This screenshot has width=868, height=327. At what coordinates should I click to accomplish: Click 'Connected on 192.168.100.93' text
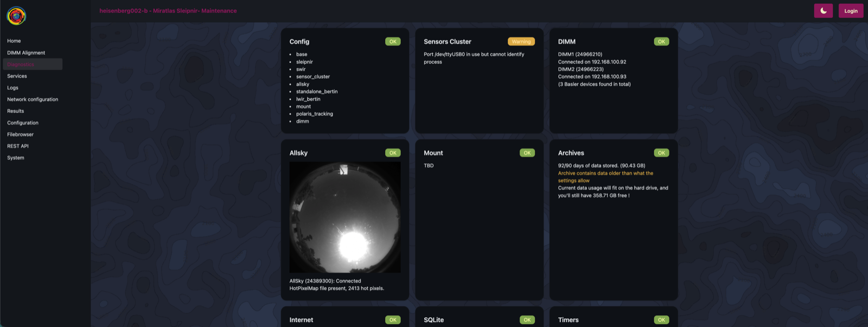click(592, 76)
